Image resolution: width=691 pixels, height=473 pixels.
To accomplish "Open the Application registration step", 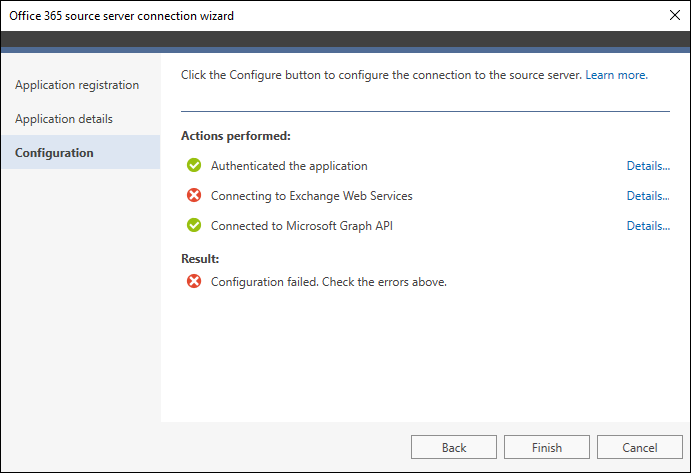I will [x=77, y=85].
